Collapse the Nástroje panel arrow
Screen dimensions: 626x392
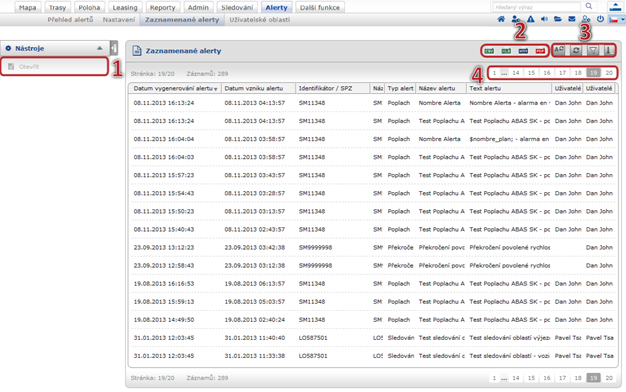pyautogui.click(x=99, y=48)
